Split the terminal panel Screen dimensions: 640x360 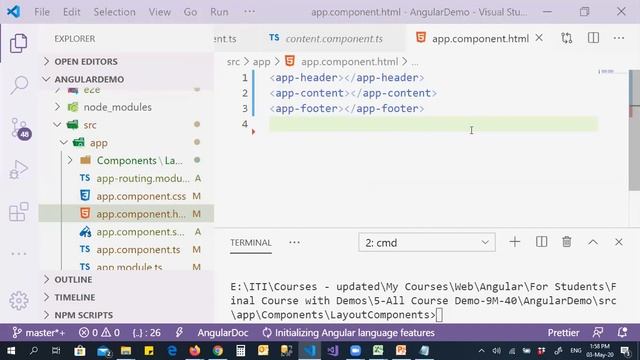pos(541,242)
